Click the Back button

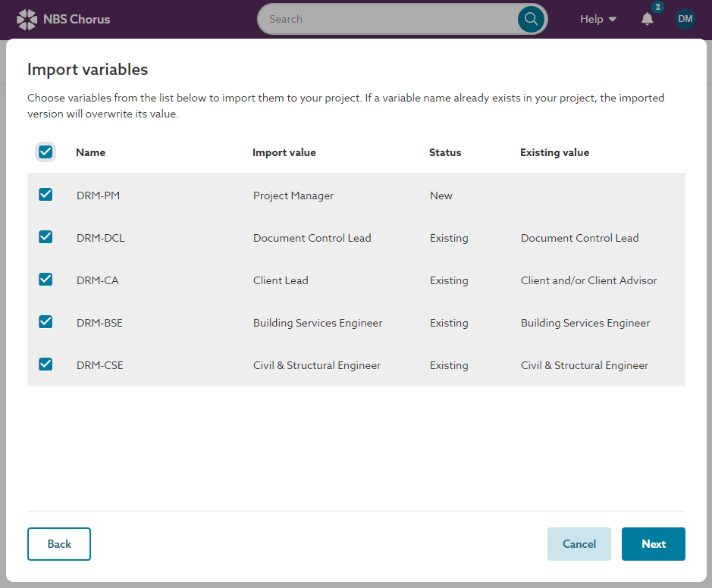(x=58, y=544)
